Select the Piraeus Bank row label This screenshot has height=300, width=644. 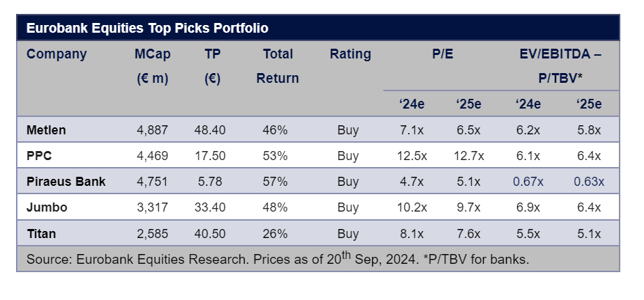pyautogui.click(x=66, y=182)
